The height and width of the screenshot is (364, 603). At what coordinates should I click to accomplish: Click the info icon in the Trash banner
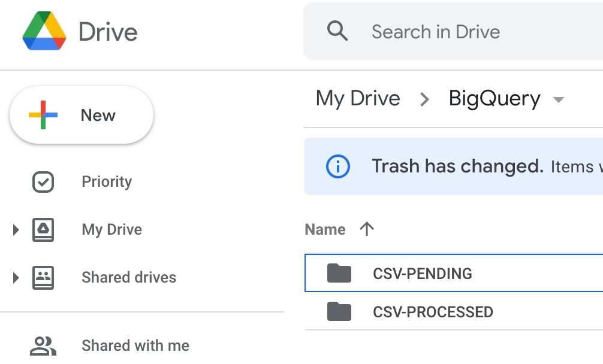(x=337, y=166)
